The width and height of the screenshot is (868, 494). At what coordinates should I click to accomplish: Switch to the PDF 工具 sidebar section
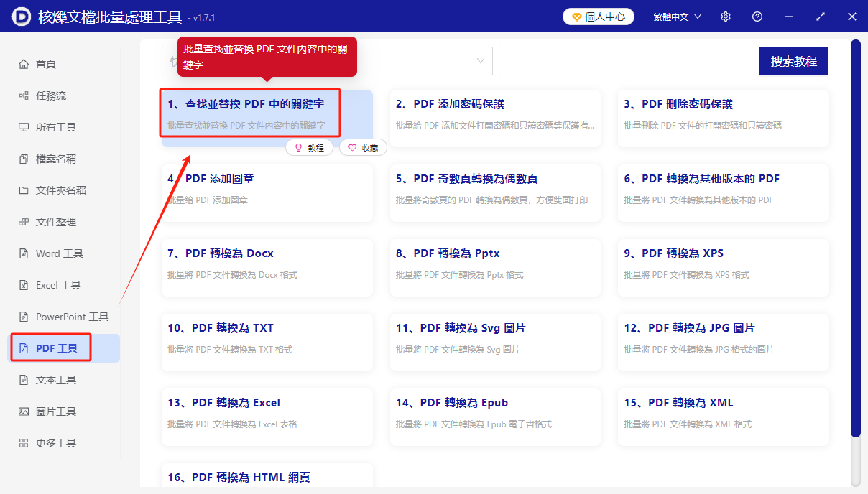tap(50, 348)
